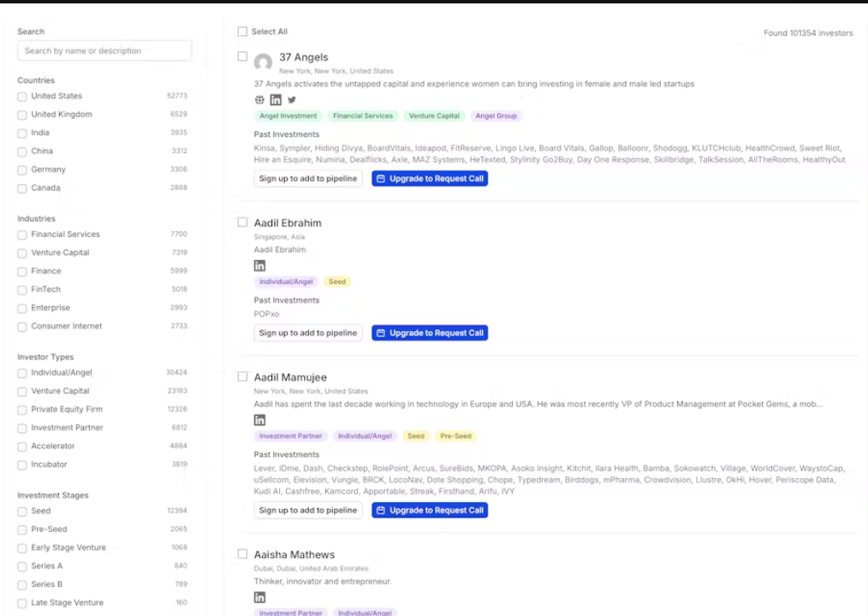The width and height of the screenshot is (868, 616).
Task: Click 37 Angels' Financial Services tag
Action: pos(363,115)
